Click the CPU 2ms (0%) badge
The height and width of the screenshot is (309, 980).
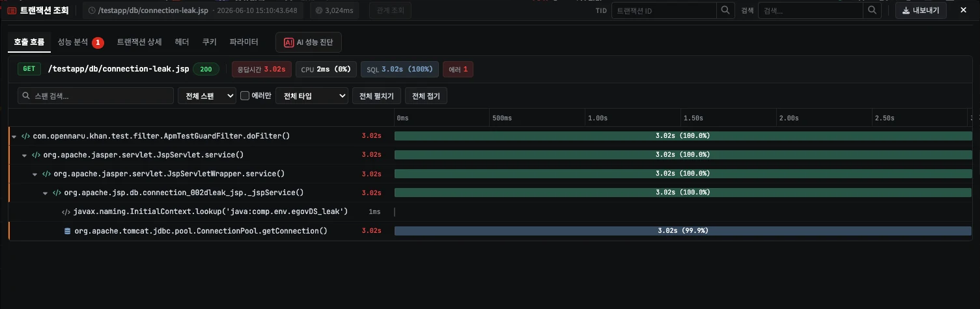326,69
